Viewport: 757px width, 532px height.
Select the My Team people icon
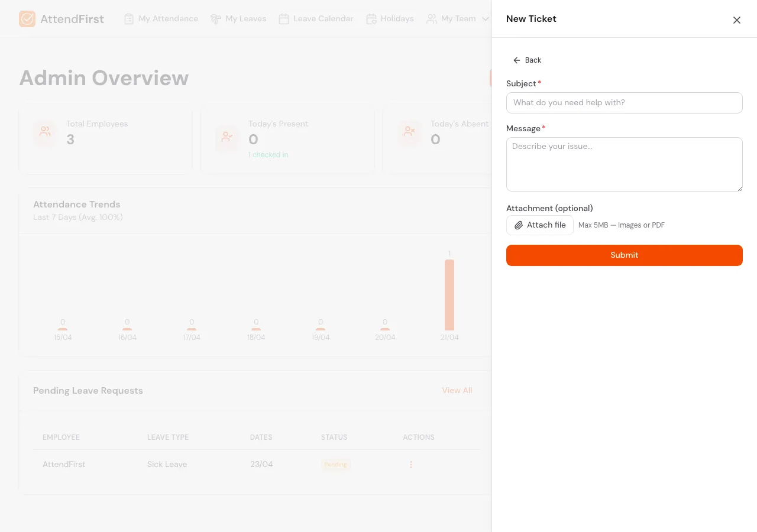(x=431, y=18)
